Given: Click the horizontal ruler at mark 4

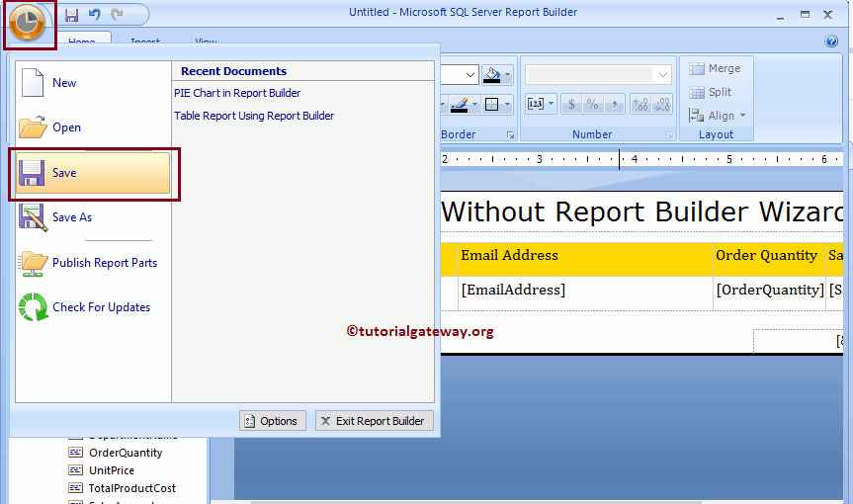Looking at the screenshot, I should [x=635, y=159].
